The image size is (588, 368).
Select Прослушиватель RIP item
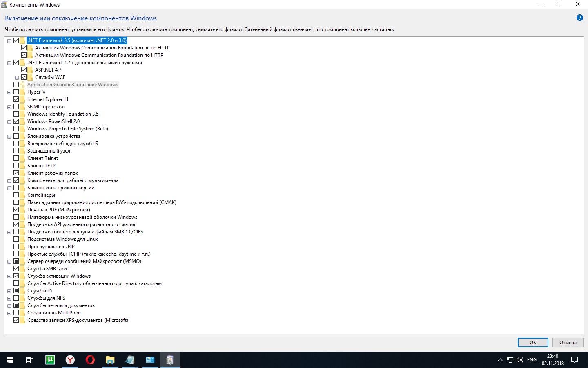tap(51, 247)
